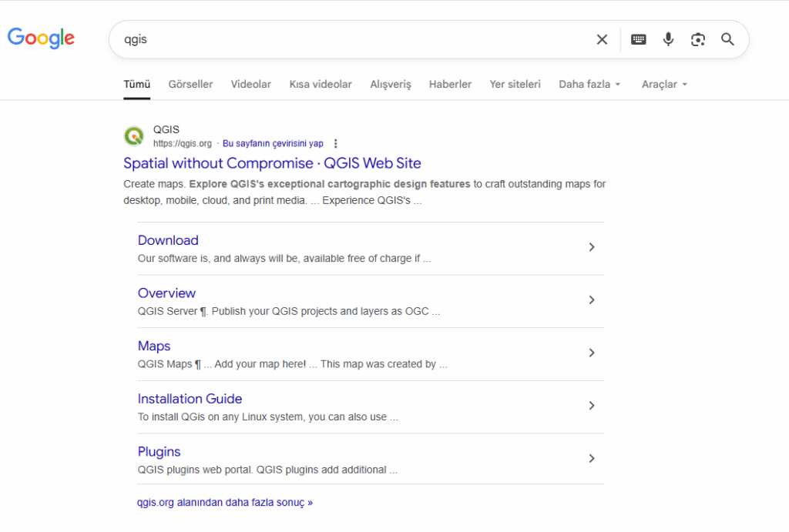Click the magnifying glass search icon

point(727,39)
